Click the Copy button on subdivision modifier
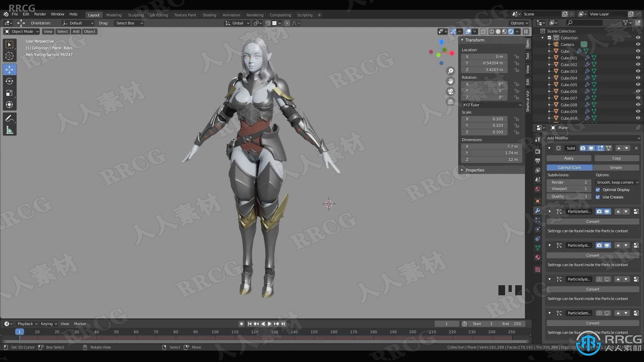The image size is (644, 362). tap(616, 158)
